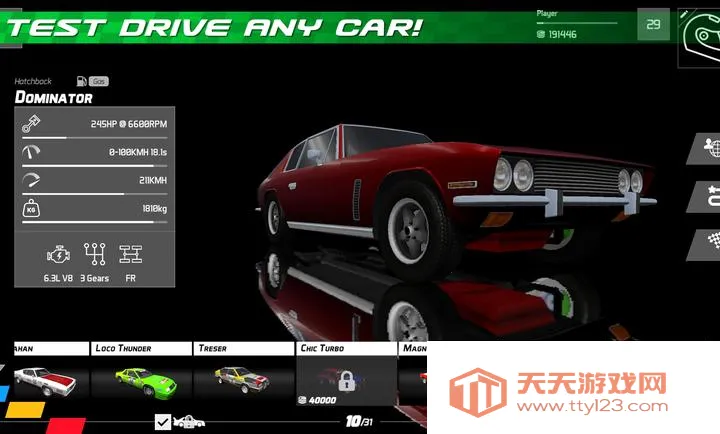Viewport: 720px width, 434px height.
Task: Click the Gas fuel type tag
Action: pos(99,81)
